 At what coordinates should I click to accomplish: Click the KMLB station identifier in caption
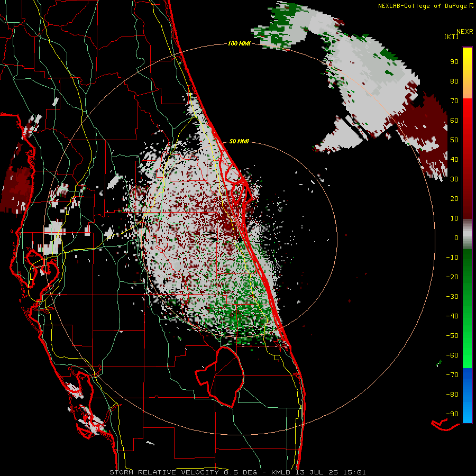coord(280,472)
